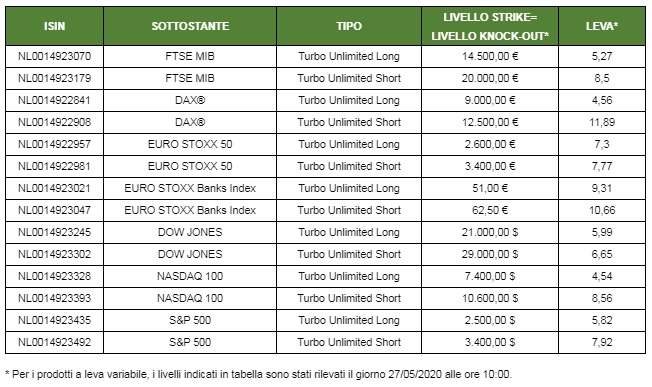Image resolution: width=652 pixels, height=387 pixels.
Task: Select the LEVA* column header
Action: pos(602,26)
